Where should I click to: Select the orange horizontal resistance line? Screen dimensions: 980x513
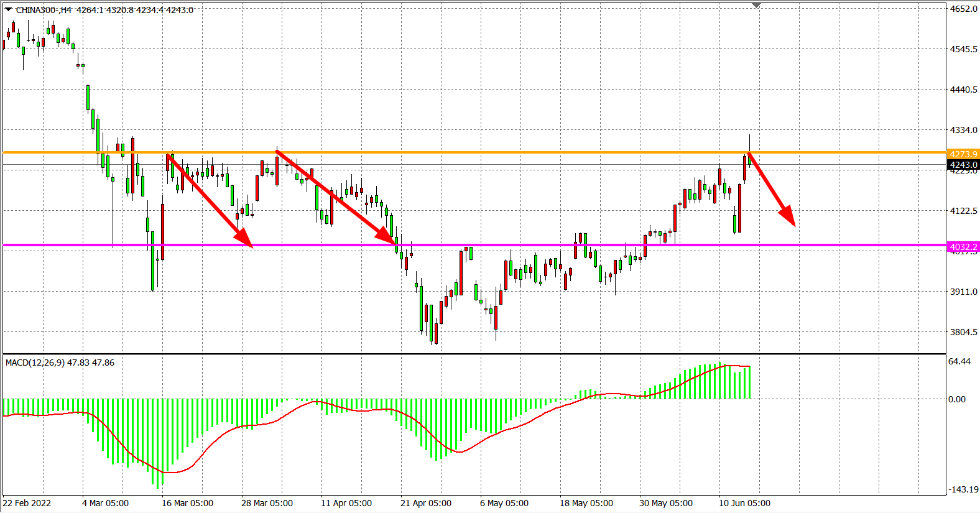497,152
